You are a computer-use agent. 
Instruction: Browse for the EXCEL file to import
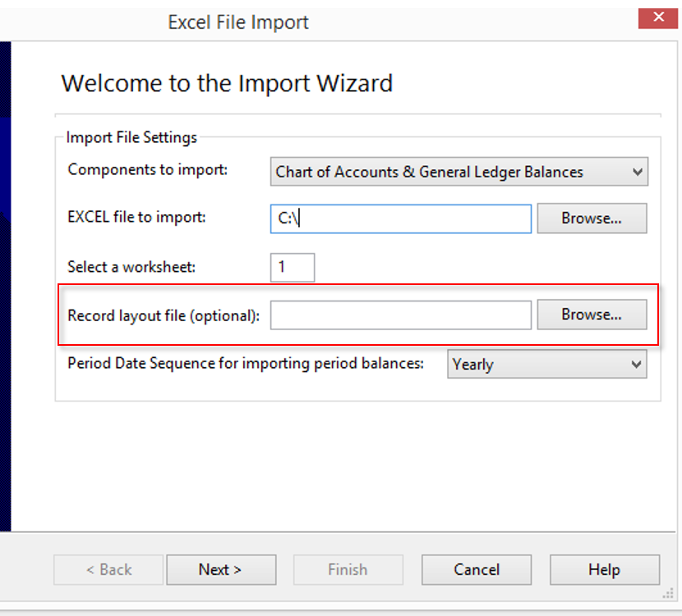click(592, 218)
